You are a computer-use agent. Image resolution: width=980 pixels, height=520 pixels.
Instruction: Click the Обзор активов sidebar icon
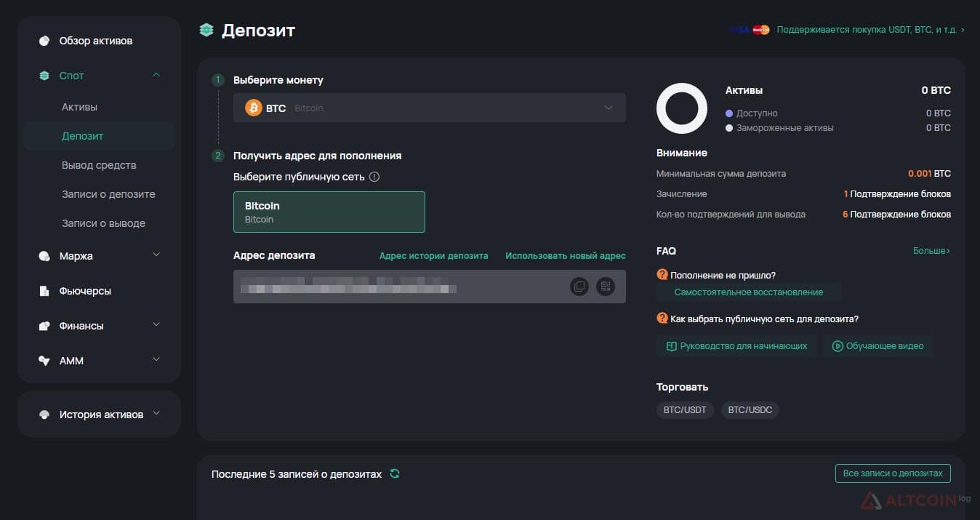(44, 41)
